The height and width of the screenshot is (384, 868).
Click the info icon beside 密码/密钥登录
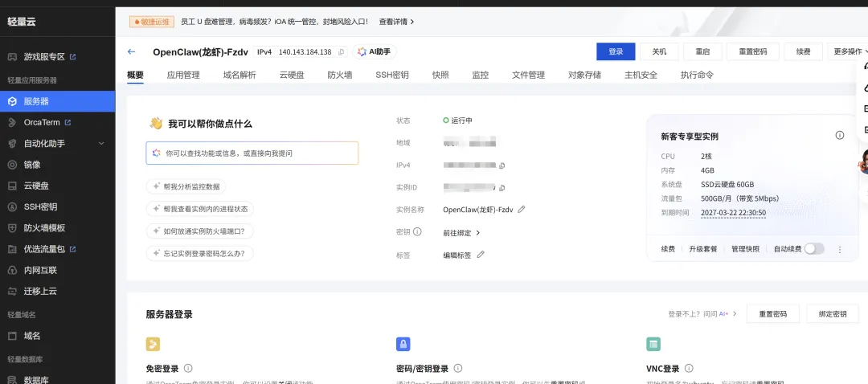point(458,368)
